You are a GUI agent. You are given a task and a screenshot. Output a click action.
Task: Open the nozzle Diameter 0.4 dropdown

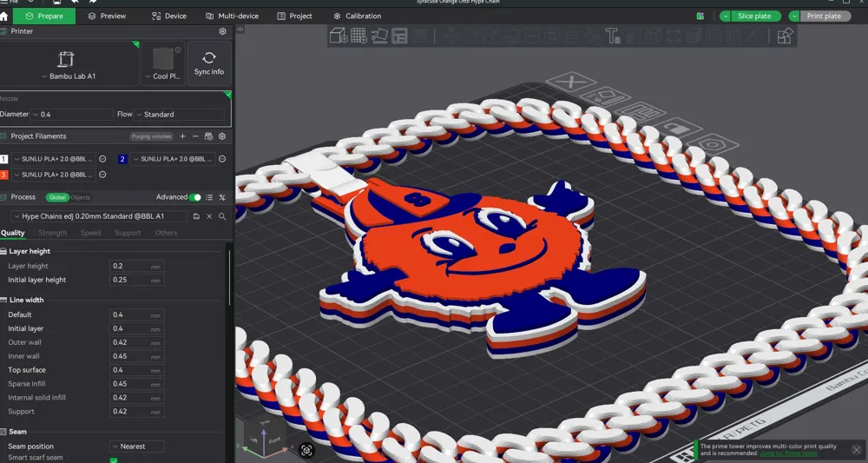point(72,115)
